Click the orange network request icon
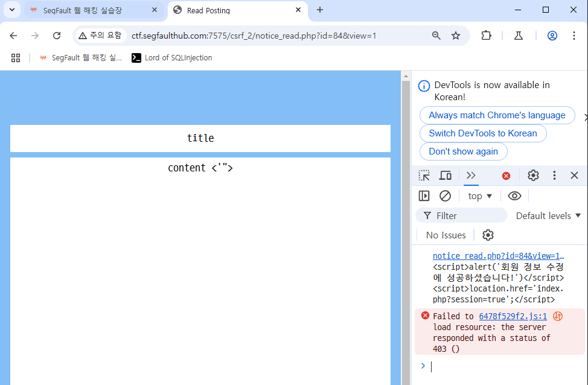This screenshot has width=588, height=385. pos(558,316)
